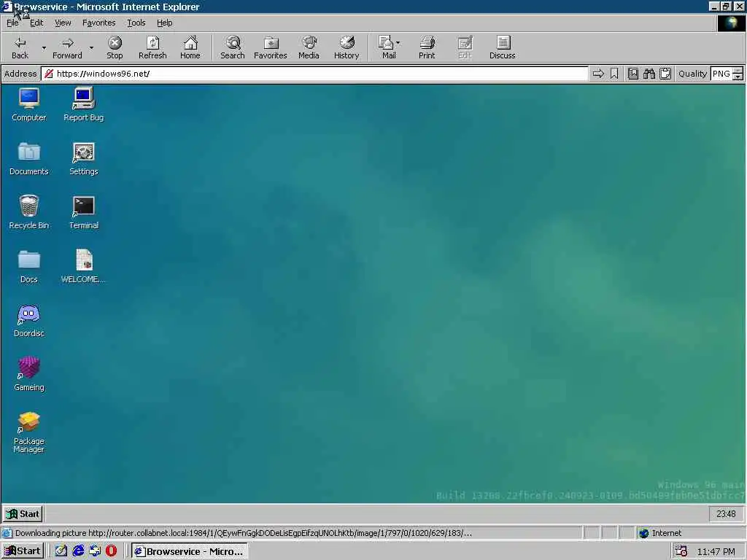Viewport: 747px width, 560px height.
Task: Print the current page
Action: 427,47
